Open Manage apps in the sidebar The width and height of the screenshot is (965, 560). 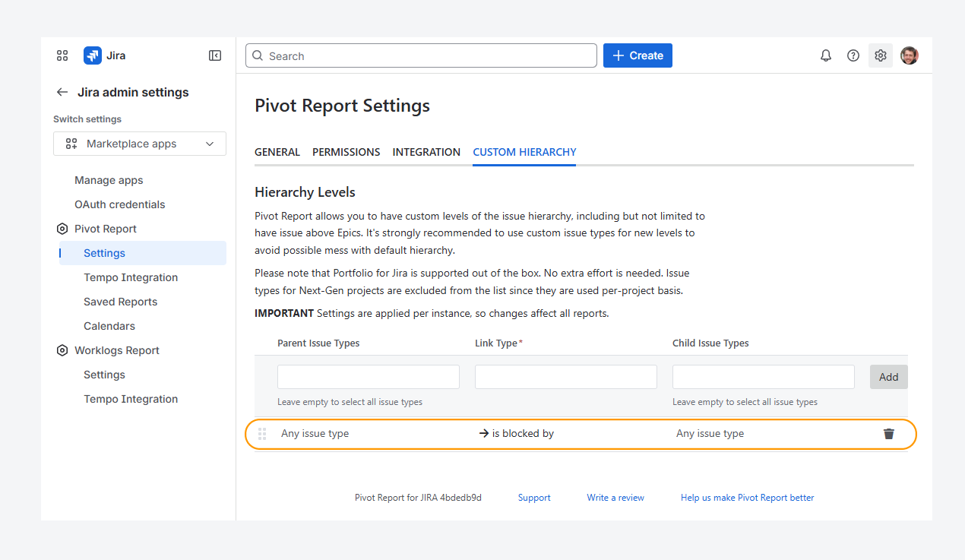[x=109, y=180]
